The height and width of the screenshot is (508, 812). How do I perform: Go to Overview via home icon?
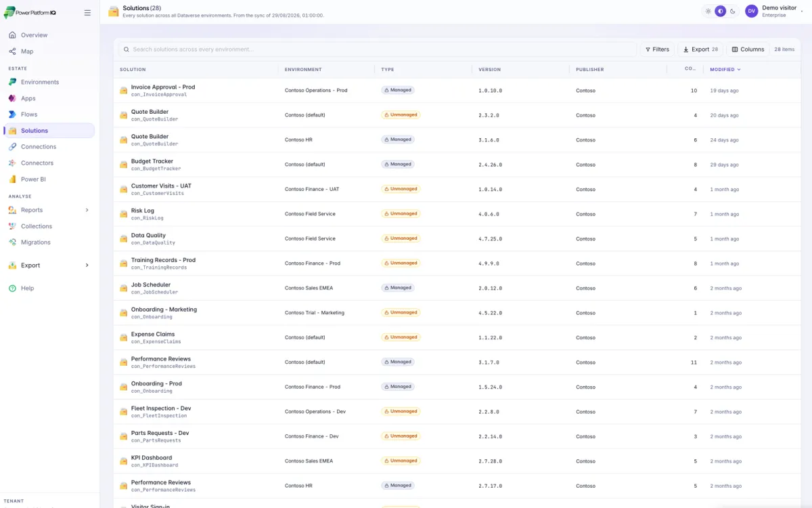13,35
